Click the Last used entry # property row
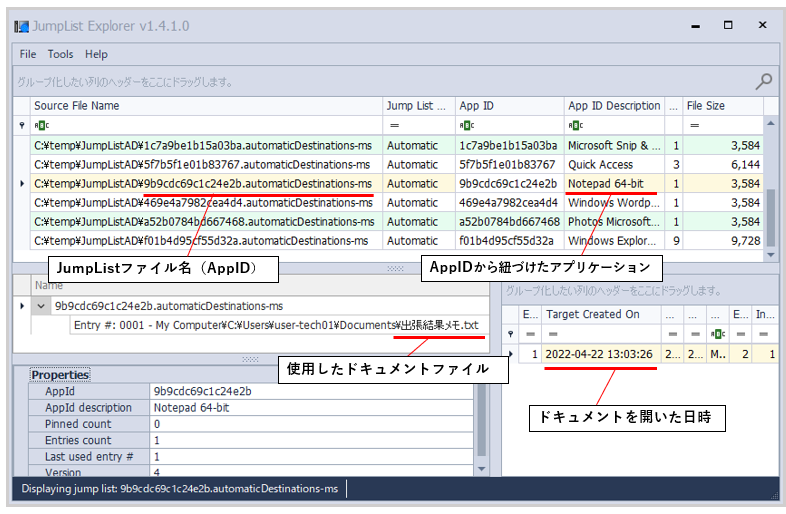This screenshot has height=514, width=786. coord(251,457)
